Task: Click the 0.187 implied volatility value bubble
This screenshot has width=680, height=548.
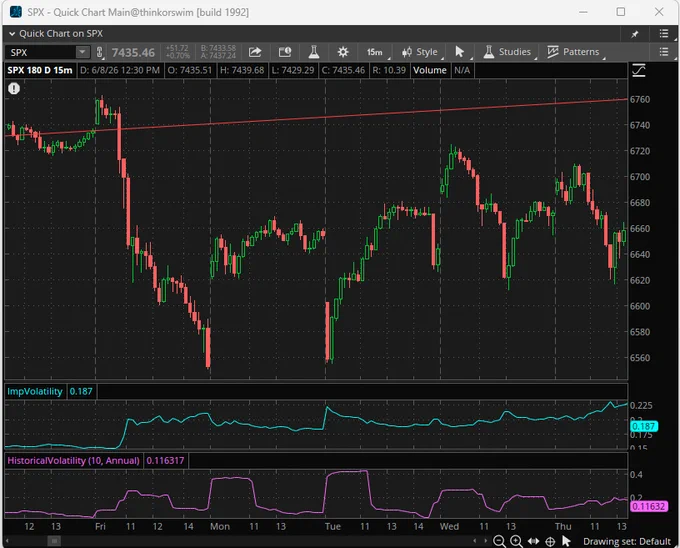Action: 644,427
